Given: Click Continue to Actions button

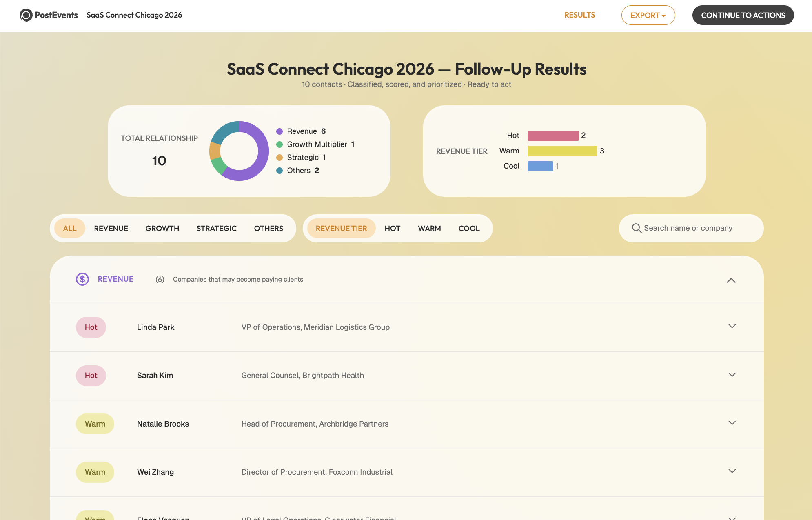Looking at the screenshot, I should pos(743,15).
